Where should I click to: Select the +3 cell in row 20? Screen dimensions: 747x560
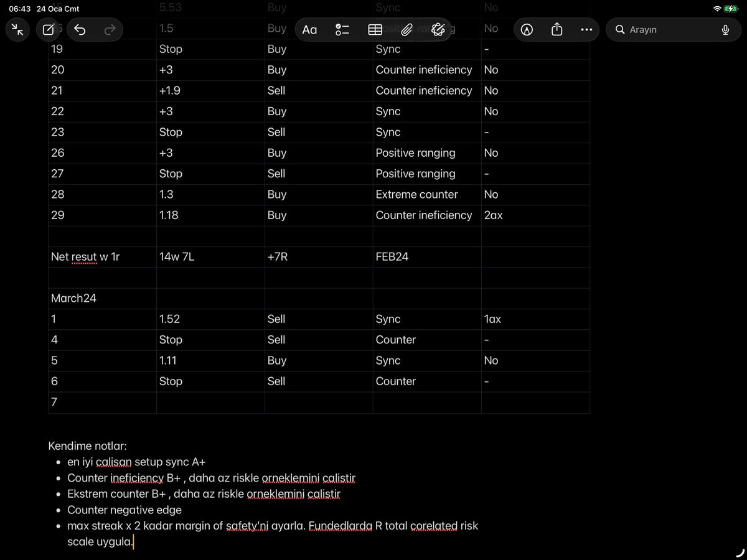210,70
